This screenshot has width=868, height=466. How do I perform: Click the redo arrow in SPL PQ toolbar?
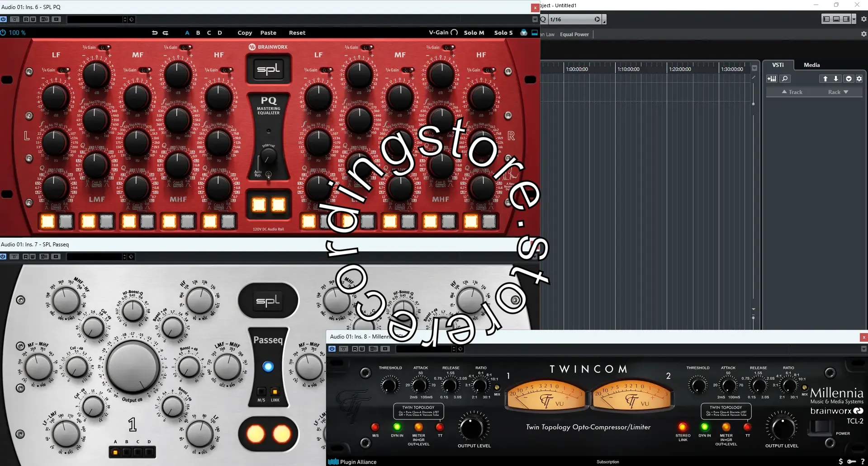(166, 33)
